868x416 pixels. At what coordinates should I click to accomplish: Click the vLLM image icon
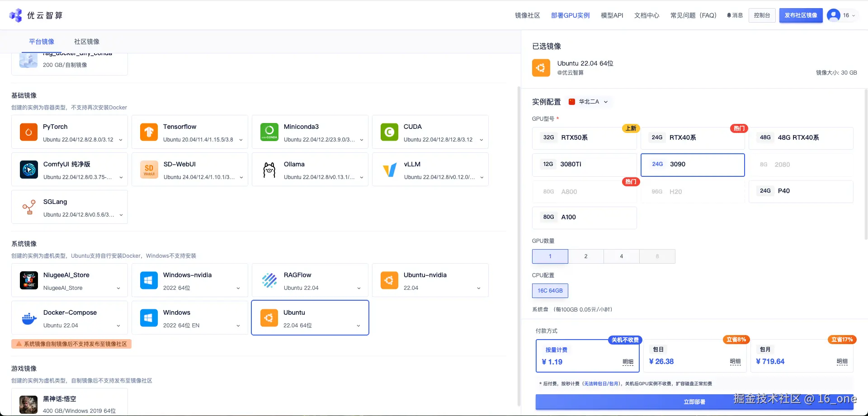pyautogui.click(x=390, y=170)
